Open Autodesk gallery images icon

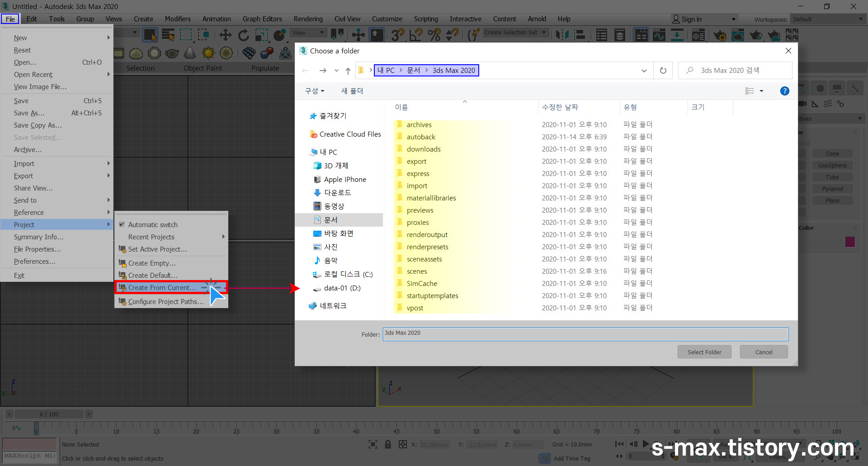coord(792,35)
